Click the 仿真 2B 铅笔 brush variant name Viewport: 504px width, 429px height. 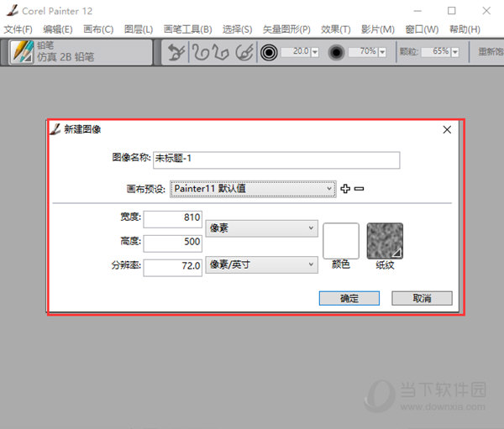click(66, 57)
